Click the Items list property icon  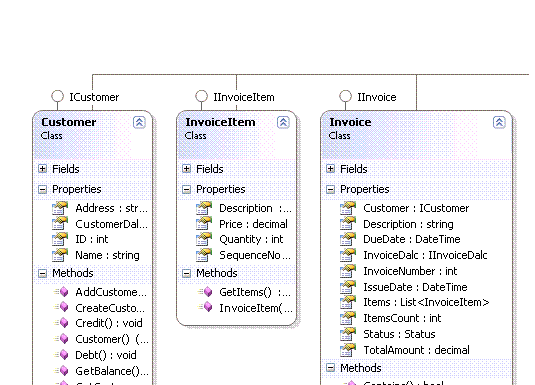pos(348,302)
